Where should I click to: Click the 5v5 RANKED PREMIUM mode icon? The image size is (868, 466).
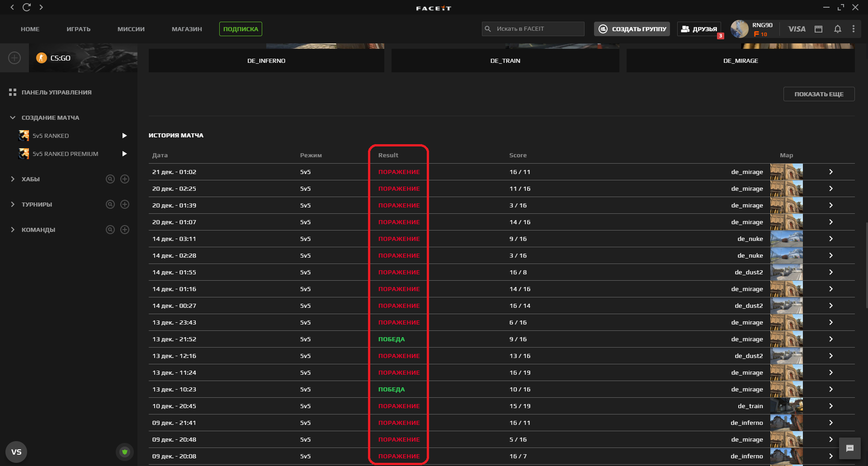pyautogui.click(x=24, y=154)
